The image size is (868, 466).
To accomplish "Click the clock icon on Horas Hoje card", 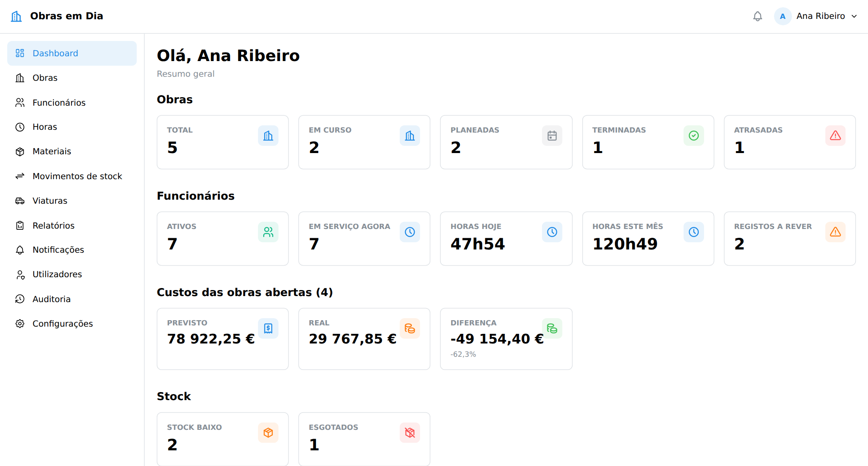I will coord(552,232).
